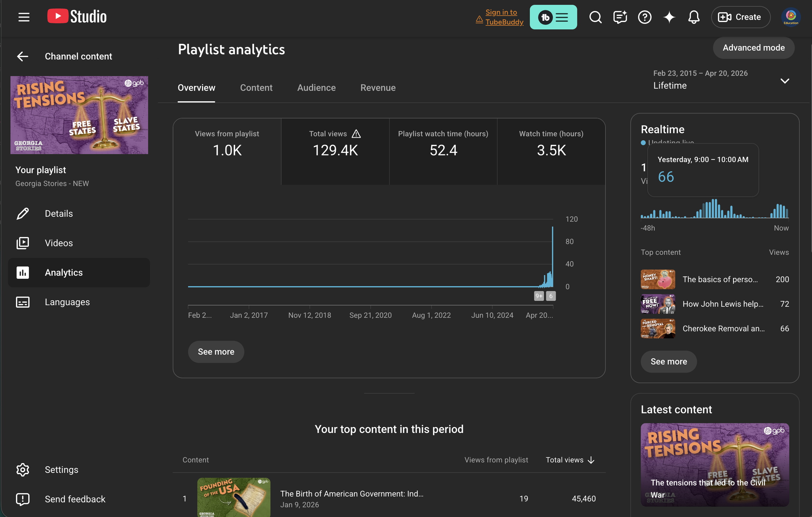This screenshot has height=517, width=812.
Task: Click the search magnifier icon
Action: click(x=595, y=17)
